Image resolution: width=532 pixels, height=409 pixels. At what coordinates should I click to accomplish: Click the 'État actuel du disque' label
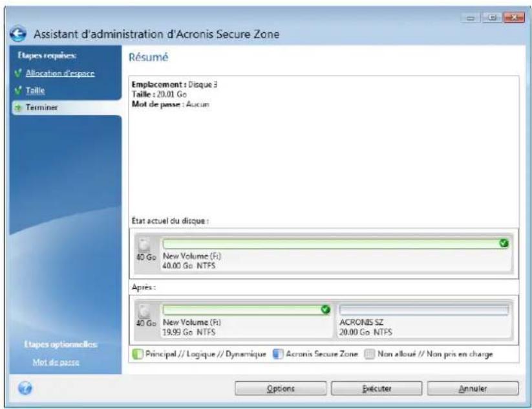pyautogui.click(x=170, y=221)
